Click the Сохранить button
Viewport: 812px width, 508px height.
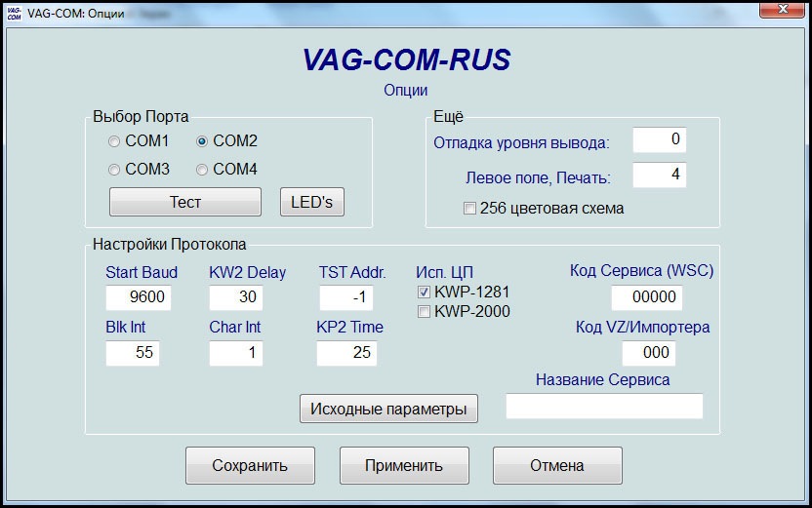(x=250, y=465)
